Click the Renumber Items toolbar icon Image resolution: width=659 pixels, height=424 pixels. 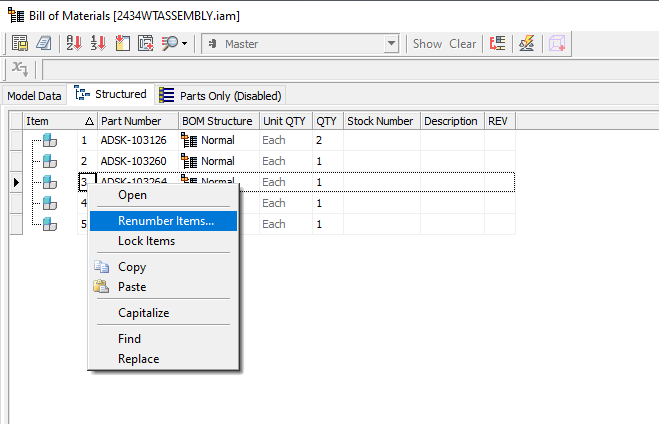[x=98, y=43]
